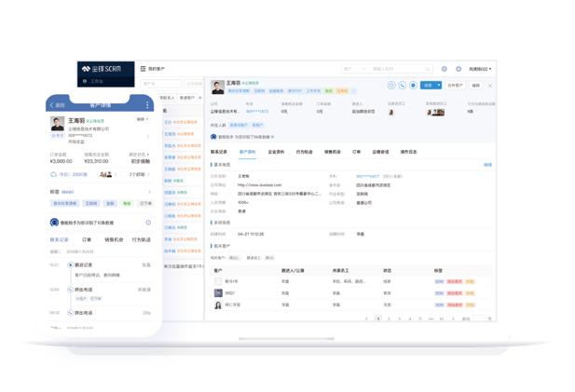Click the add-tag plus icon after the tags

tap(353, 91)
